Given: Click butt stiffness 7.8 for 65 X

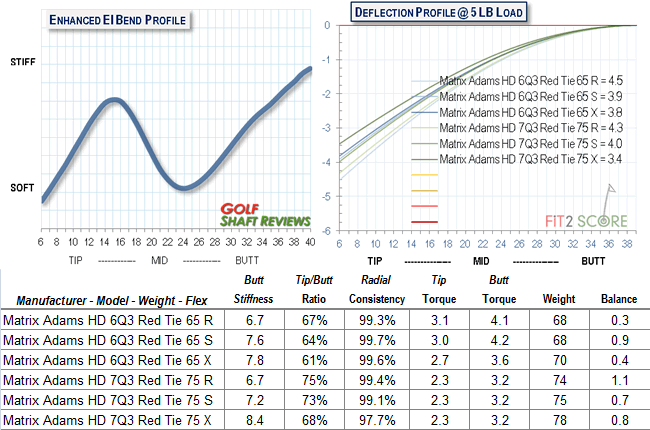Looking at the screenshot, I should pyautogui.click(x=255, y=360).
